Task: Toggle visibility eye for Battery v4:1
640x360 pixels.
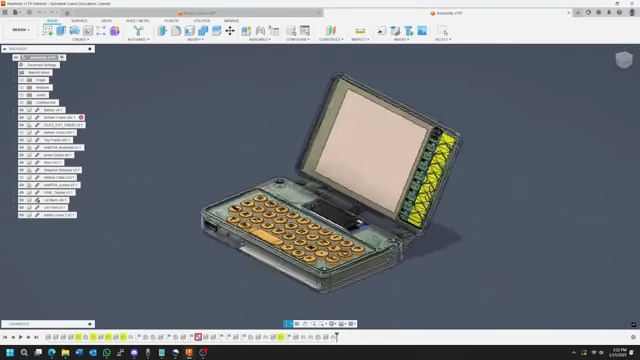Action: [x=22, y=110]
